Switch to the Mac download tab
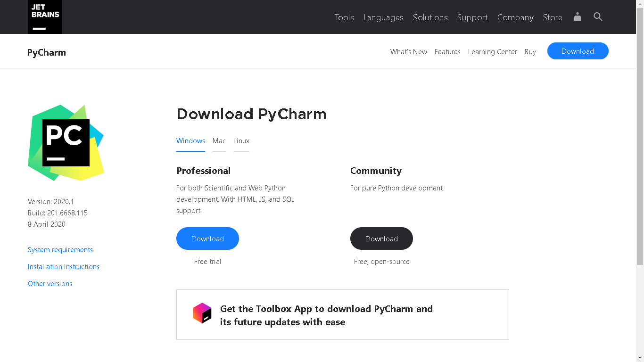The width and height of the screenshot is (644, 362). [219, 141]
